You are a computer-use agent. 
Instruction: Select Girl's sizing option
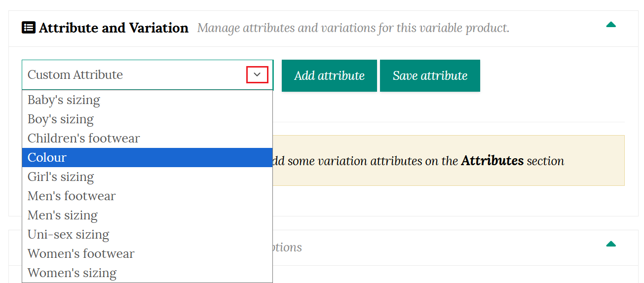click(147, 177)
